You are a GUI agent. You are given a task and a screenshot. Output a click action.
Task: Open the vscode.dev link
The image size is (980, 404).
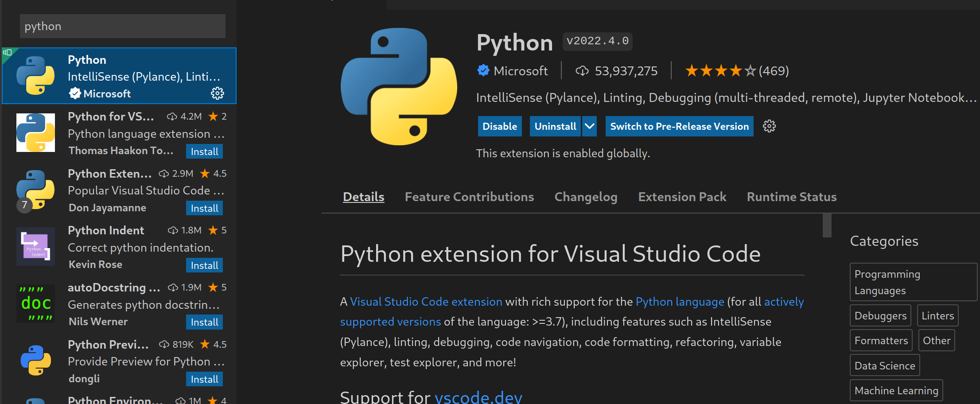coord(478,396)
